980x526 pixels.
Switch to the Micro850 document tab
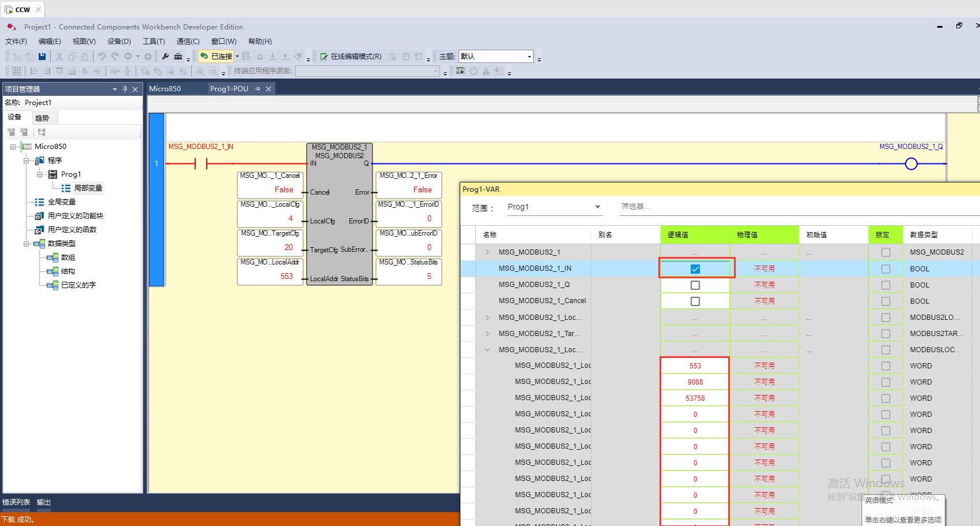tap(165, 89)
